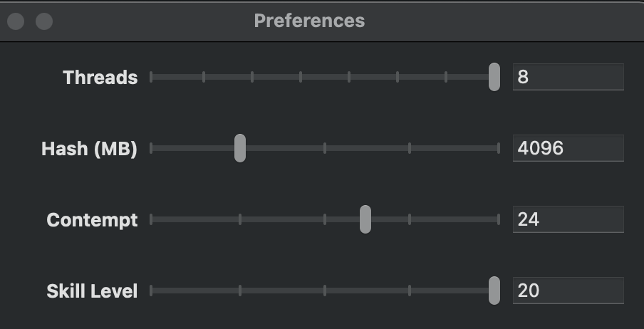Select the Contempt field showing 24
644x329 pixels.
pyautogui.click(x=568, y=219)
